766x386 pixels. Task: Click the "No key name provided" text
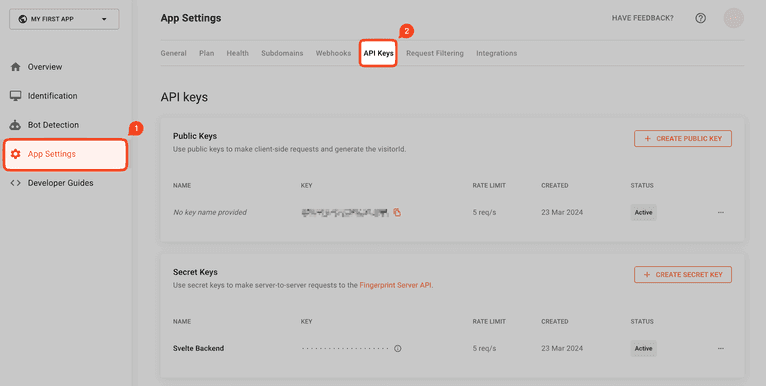pyautogui.click(x=210, y=213)
